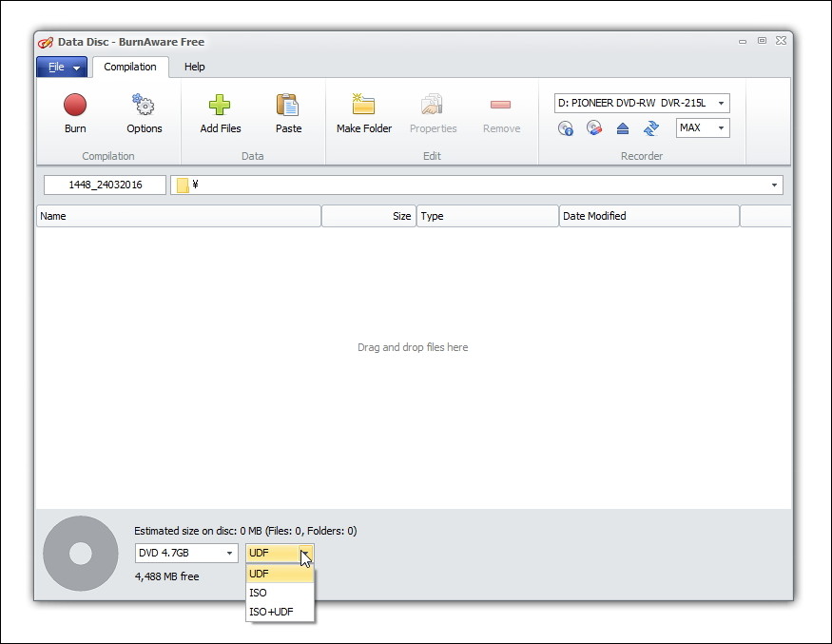Select UDF from the file system list
Viewport: 832px width, 644px height.
pos(281,574)
